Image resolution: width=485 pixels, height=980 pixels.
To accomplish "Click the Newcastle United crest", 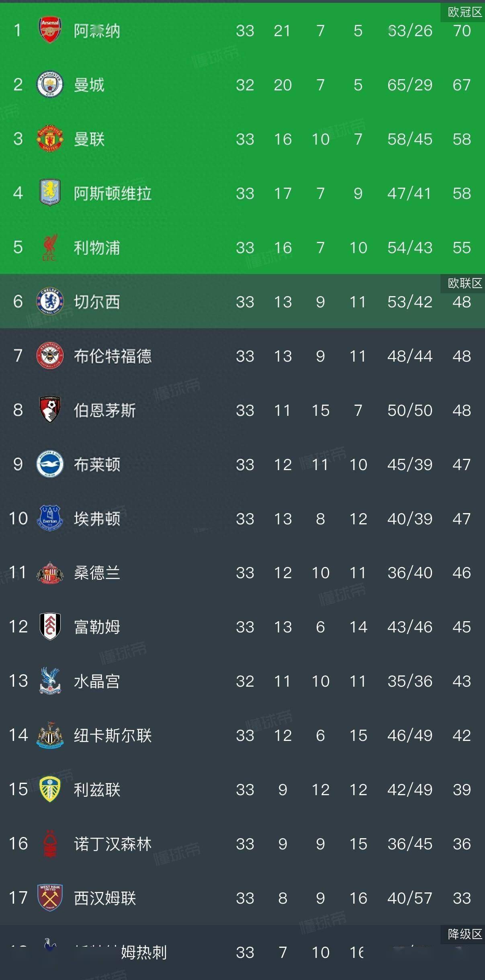I will (50, 735).
